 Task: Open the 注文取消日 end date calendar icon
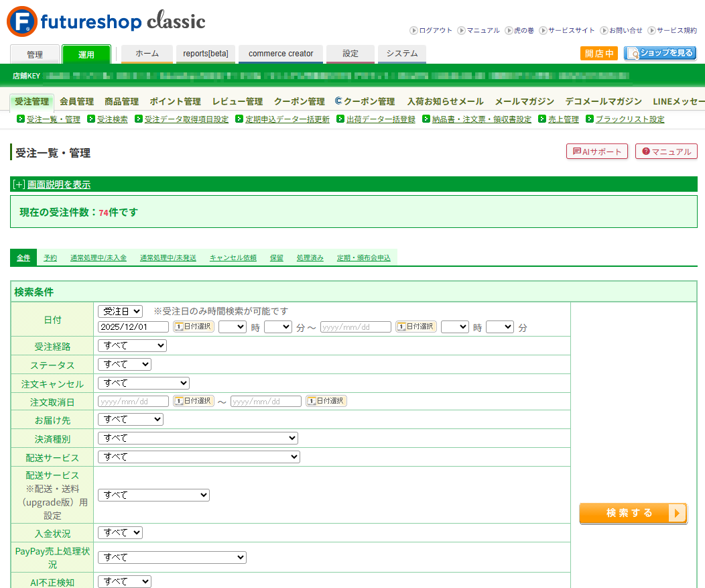(x=326, y=400)
